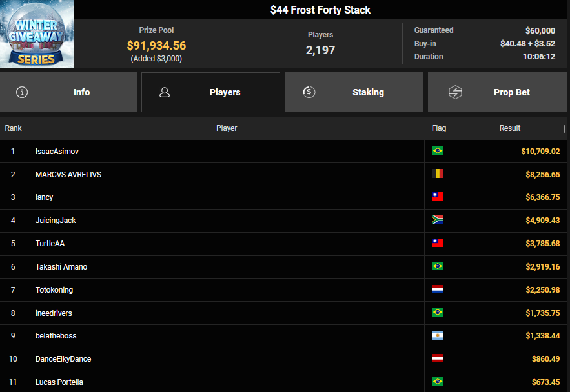Image resolution: width=570 pixels, height=392 pixels.
Task: Click the Belgium flag beside MARCVS AVRELIVS
Action: click(x=438, y=174)
